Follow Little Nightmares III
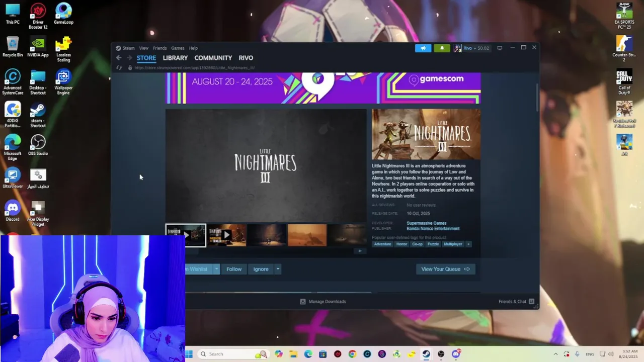Image resolution: width=644 pixels, height=362 pixels. point(234,269)
